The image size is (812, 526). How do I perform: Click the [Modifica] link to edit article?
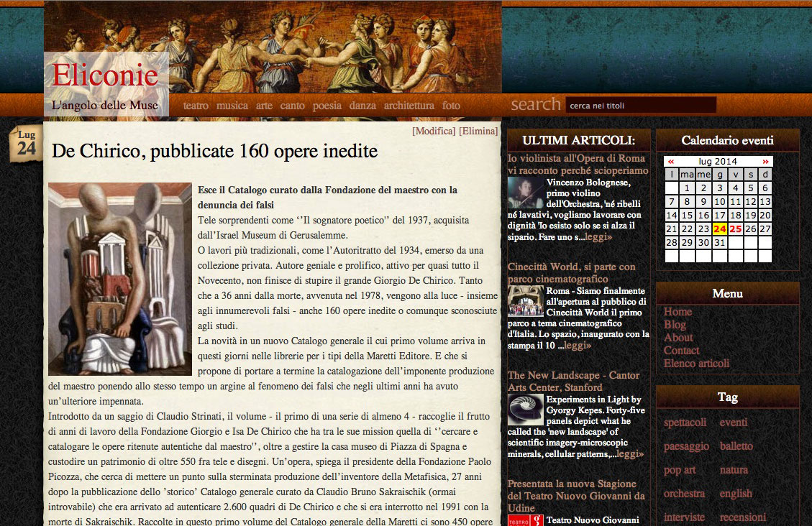pos(434,131)
